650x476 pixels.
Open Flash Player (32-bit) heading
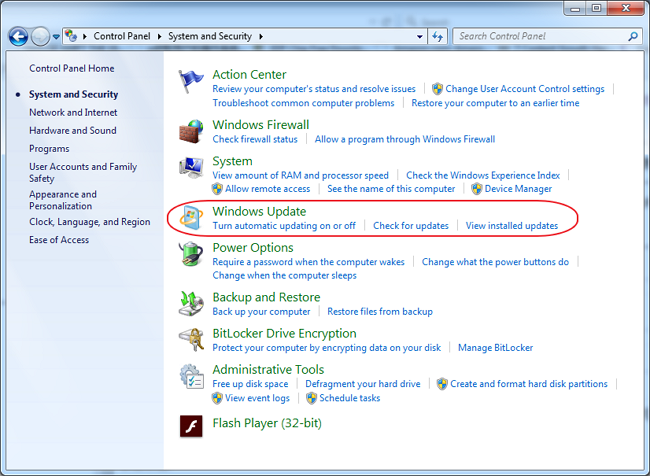267,423
